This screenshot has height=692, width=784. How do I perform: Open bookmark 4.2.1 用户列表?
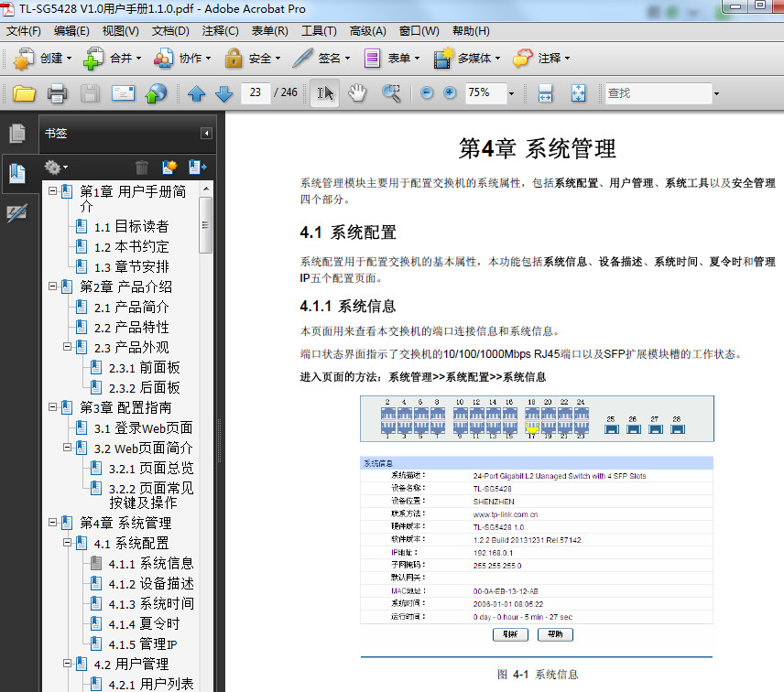coord(150,684)
